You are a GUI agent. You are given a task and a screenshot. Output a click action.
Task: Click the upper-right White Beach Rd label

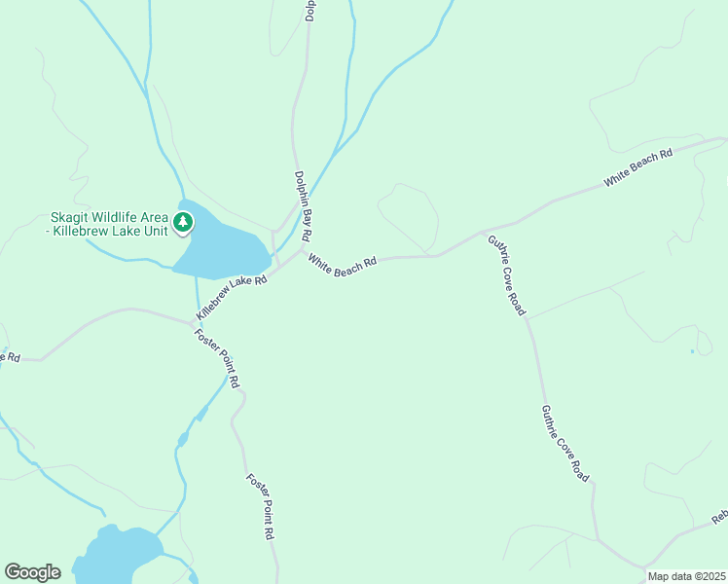coord(638,167)
